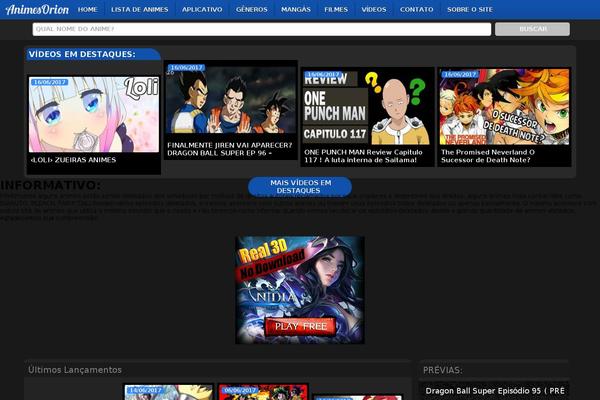The width and height of the screenshot is (600, 400).
Task: Open the GÊNEROS menu
Action: click(252, 10)
